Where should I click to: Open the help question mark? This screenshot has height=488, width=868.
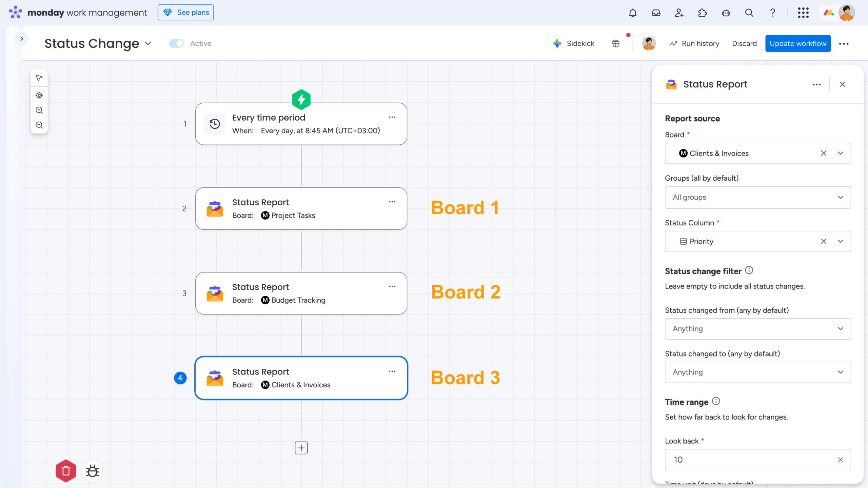click(x=773, y=13)
